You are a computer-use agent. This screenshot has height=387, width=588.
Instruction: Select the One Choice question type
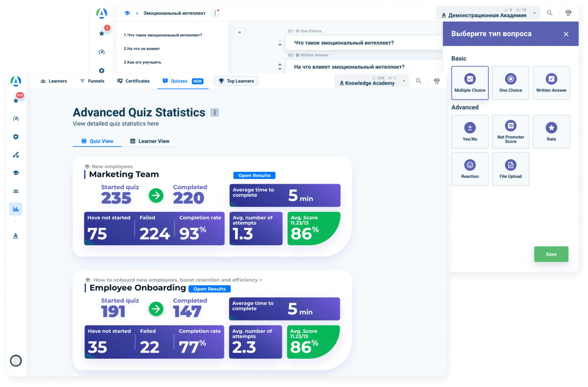pos(510,83)
